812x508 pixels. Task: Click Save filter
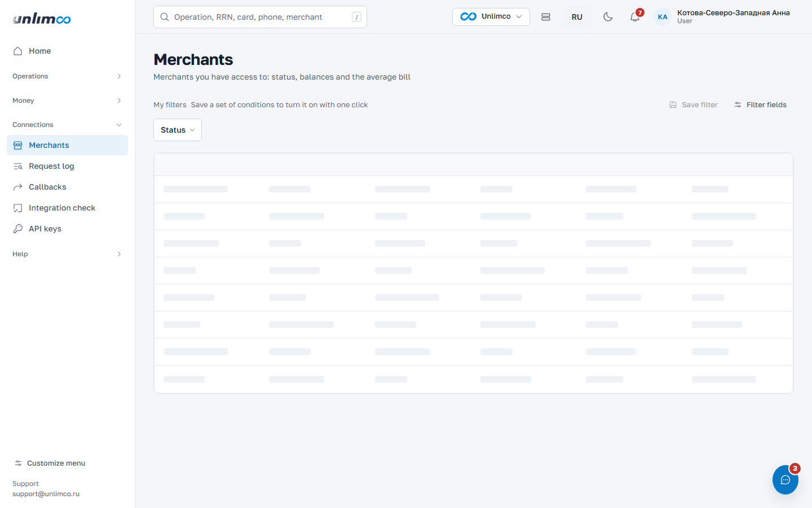[x=694, y=104]
